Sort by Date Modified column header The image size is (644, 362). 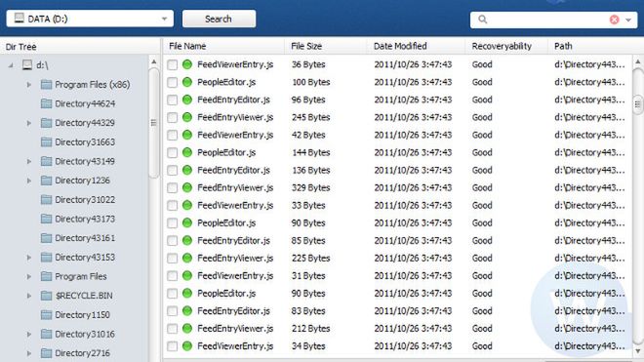416,46
